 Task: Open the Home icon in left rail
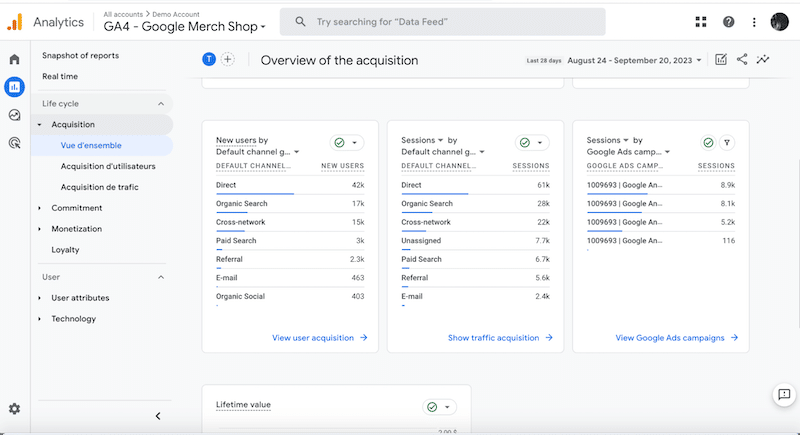[14, 59]
